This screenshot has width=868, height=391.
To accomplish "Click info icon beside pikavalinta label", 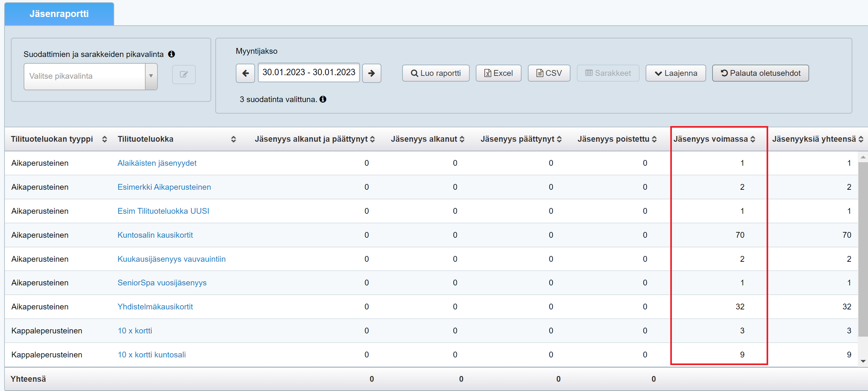I will tap(171, 54).
